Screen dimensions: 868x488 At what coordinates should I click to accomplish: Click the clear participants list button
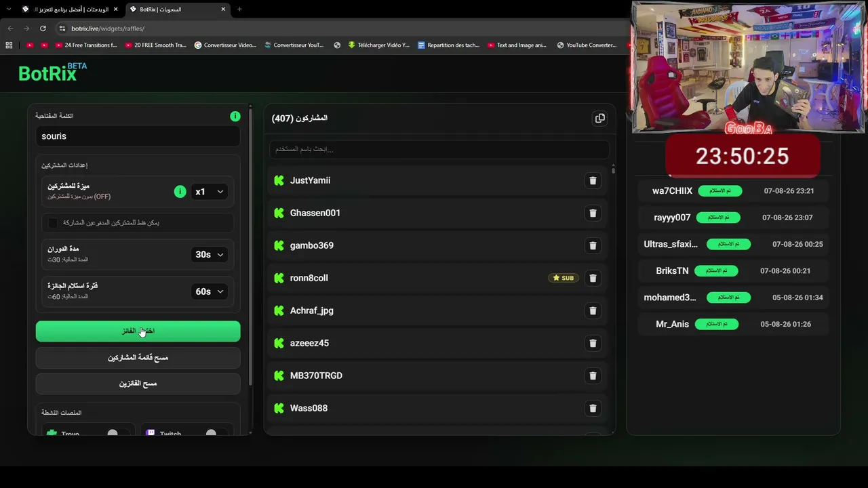[x=138, y=357]
